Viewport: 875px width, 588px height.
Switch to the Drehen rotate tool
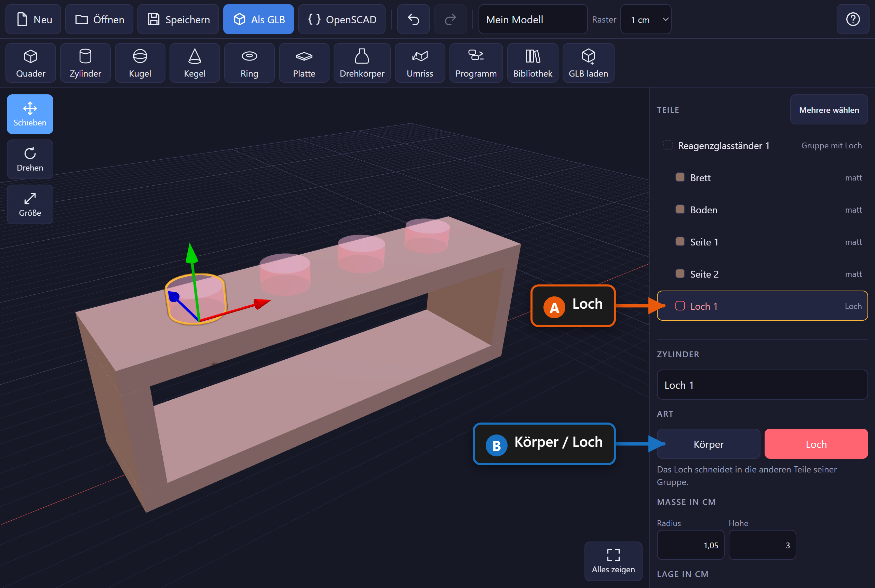pos(30,159)
